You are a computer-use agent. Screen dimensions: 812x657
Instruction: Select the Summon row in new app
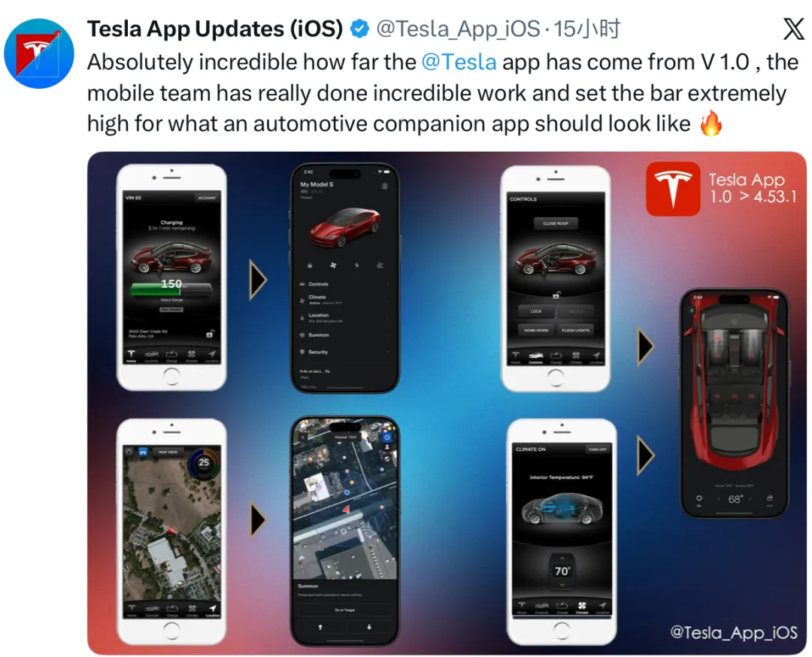[344, 335]
